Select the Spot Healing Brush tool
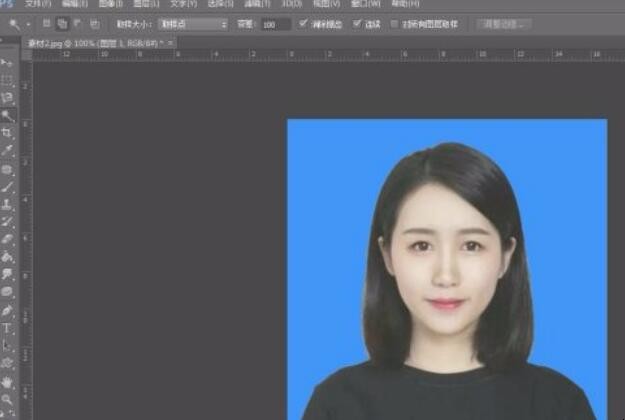Image resolution: width=625 pixels, height=420 pixels. [7, 169]
